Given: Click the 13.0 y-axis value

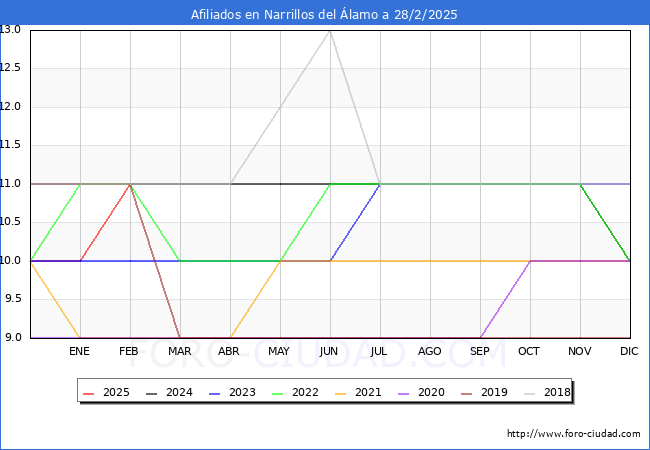Looking at the screenshot, I should (10, 29).
